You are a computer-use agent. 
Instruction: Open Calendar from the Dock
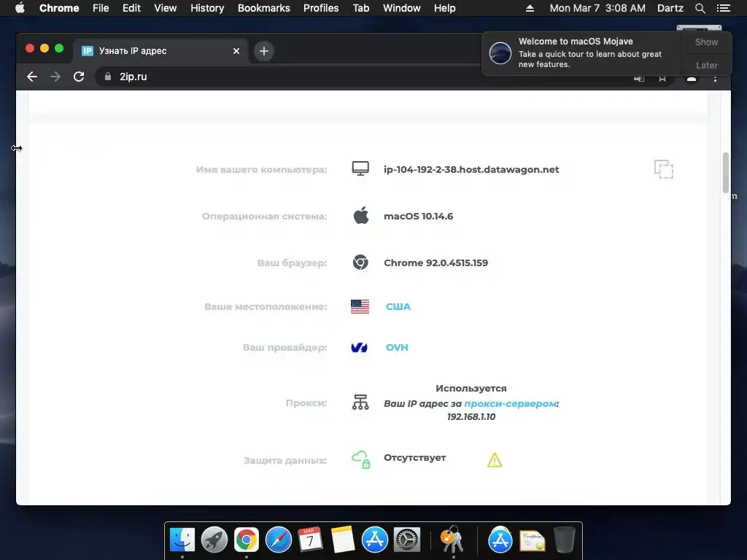[310, 540]
